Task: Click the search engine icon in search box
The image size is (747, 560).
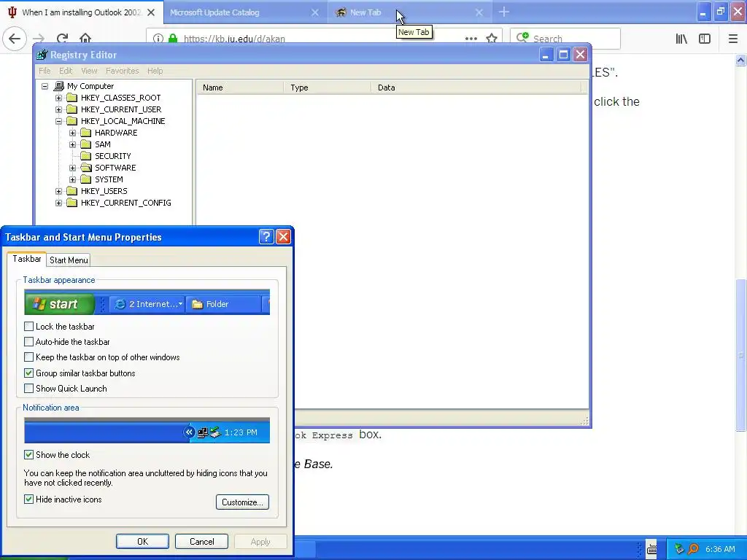Action: (522, 38)
